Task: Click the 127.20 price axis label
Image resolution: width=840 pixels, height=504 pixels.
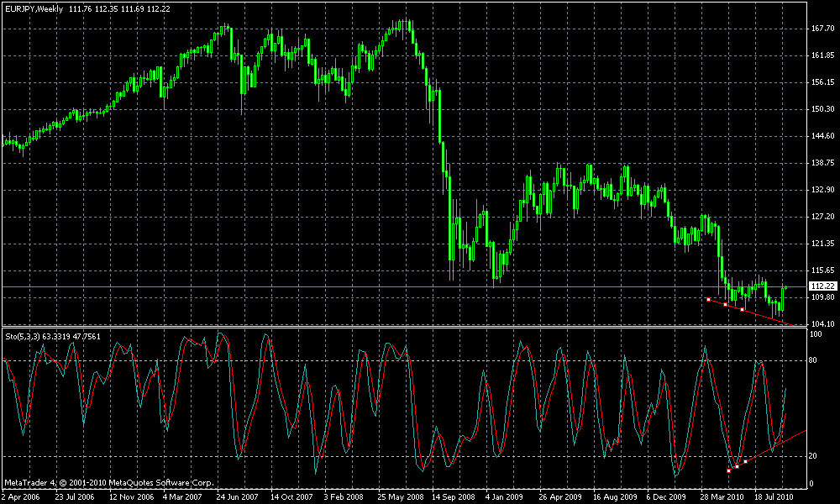Action: [x=823, y=217]
